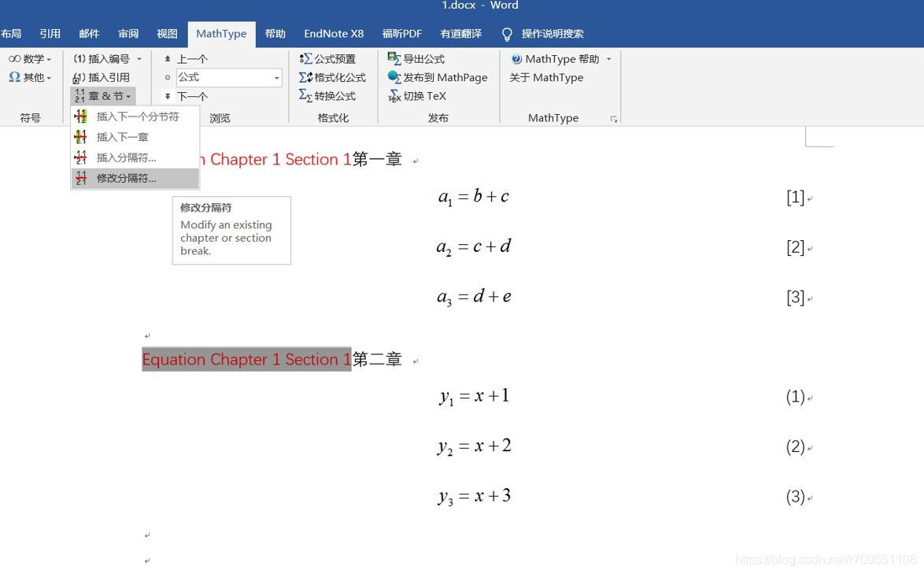Switch to the 视图 ribbon tab

pos(168,34)
